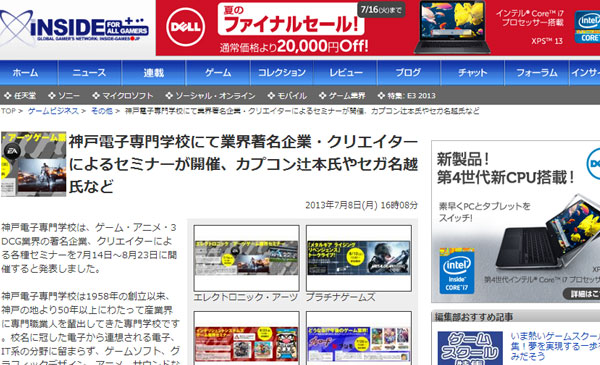
Task: Click the プラチナゲームズ caption text
Action: (x=341, y=297)
